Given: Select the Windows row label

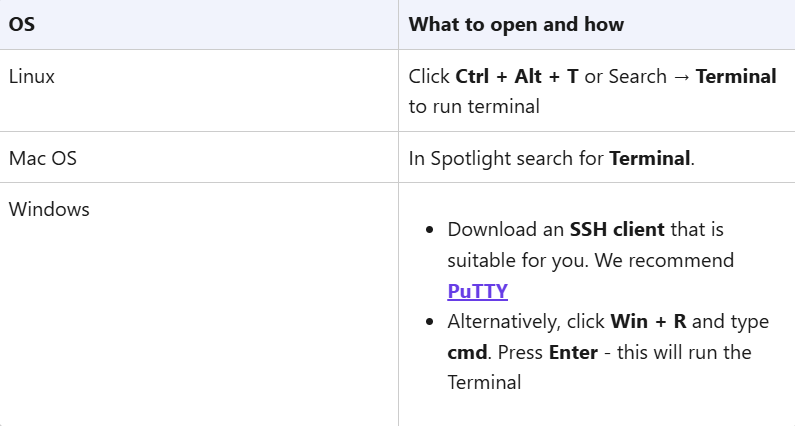Looking at the screenshot, I should pyautogui.click(x=49, y=210).
